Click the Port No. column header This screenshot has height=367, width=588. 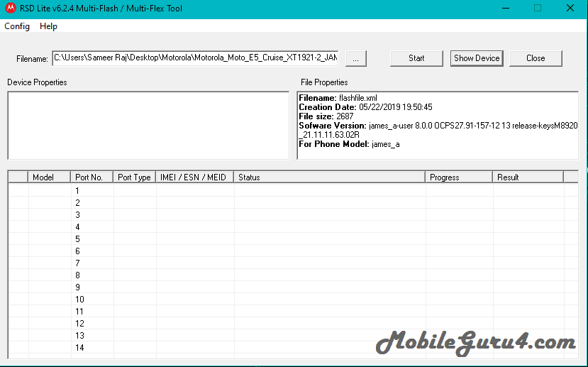tap(92, 177)
